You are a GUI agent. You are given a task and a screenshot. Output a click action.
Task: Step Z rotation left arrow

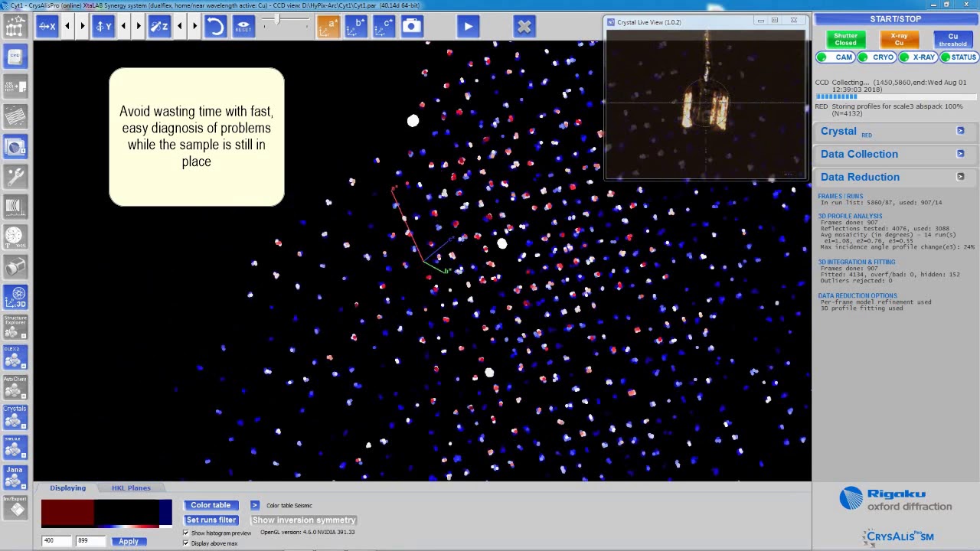(180, 27)
